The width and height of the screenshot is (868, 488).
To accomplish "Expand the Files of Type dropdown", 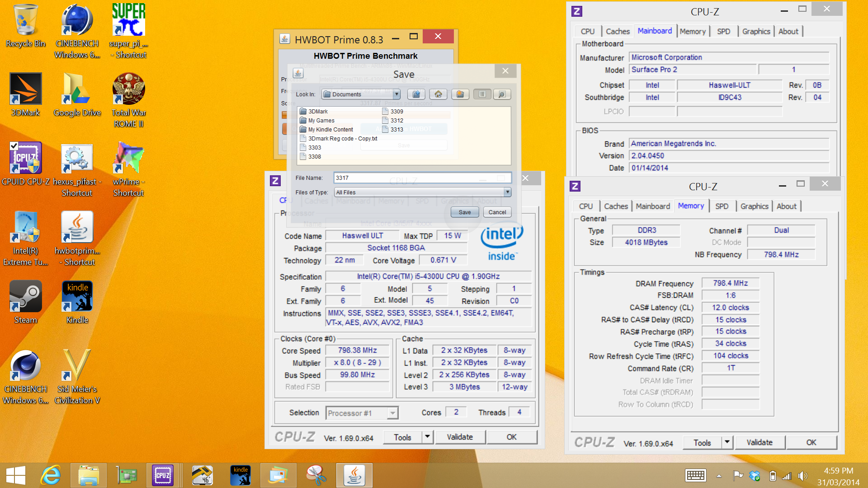I will click(x=507, y=192).
